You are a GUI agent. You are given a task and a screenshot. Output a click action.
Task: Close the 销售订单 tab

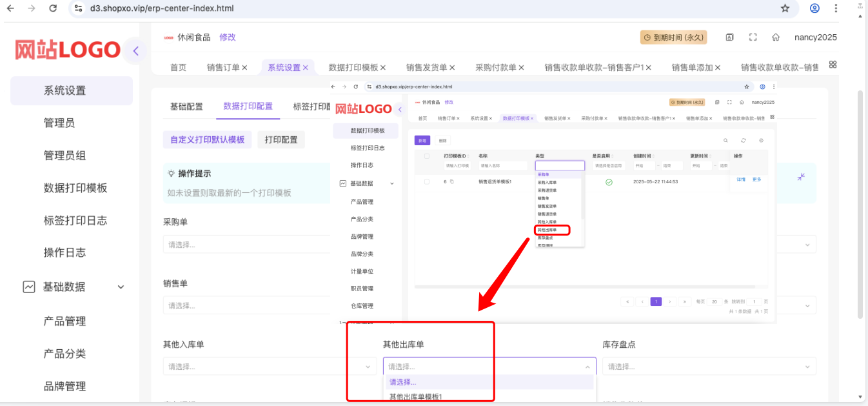click(244, 68)
